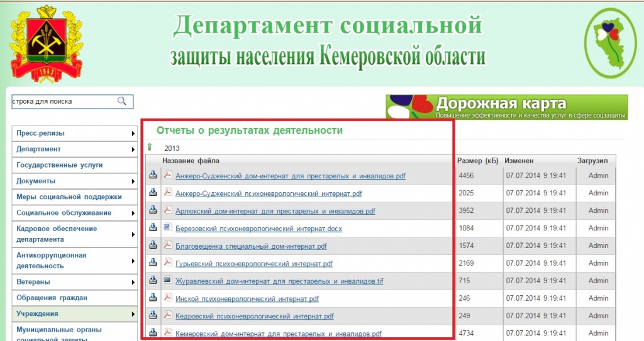Image resolution: width=644 pixels, height=341 pixels.
Task: Click the 2013 folder label
Action: pos(172,148)
